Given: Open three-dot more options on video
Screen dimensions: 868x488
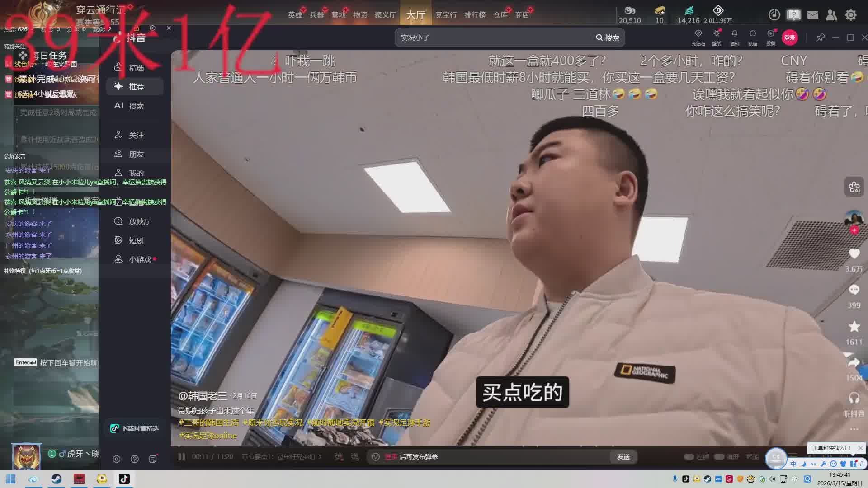Looking at the screenshot, I should click(854, 429).
